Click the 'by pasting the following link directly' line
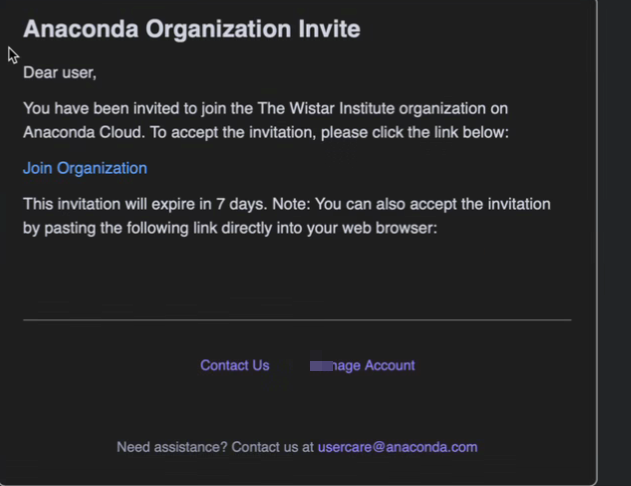The width and height of the screenshot is (631, 486). pos(230,228)
